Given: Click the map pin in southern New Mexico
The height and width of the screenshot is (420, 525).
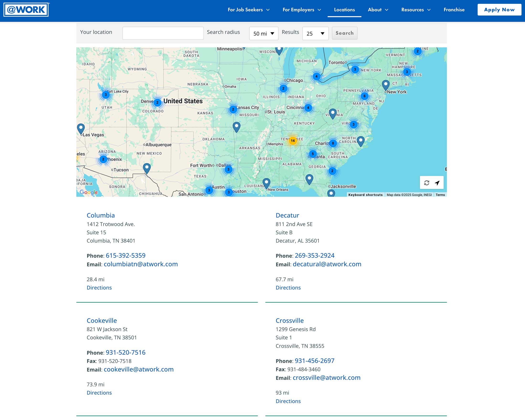Looking at the screenshot, I should click(147, 168).
